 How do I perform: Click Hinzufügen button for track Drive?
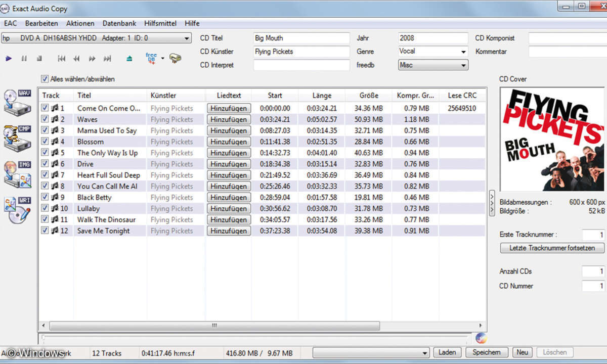click(229, 164)
